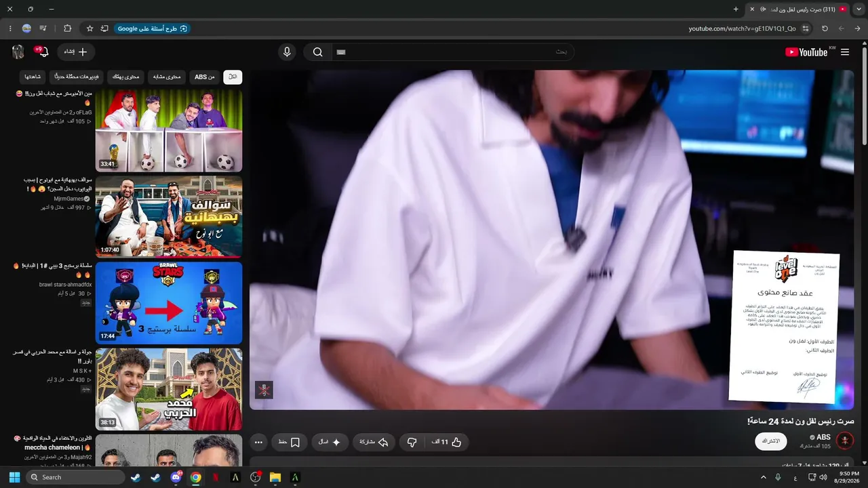This screenshot has height=488, width=868.
Task: Click the 'إنشاء' create button
Action: tap(76, 52)
